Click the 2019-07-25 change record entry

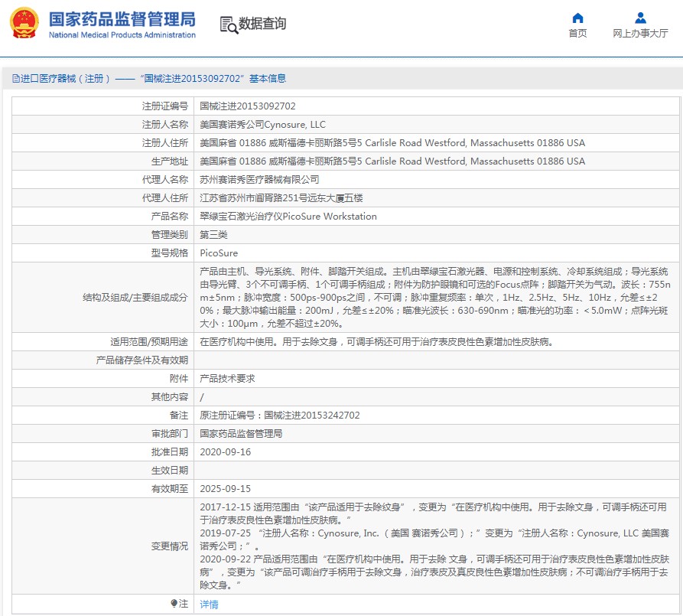tap(434, 539)
